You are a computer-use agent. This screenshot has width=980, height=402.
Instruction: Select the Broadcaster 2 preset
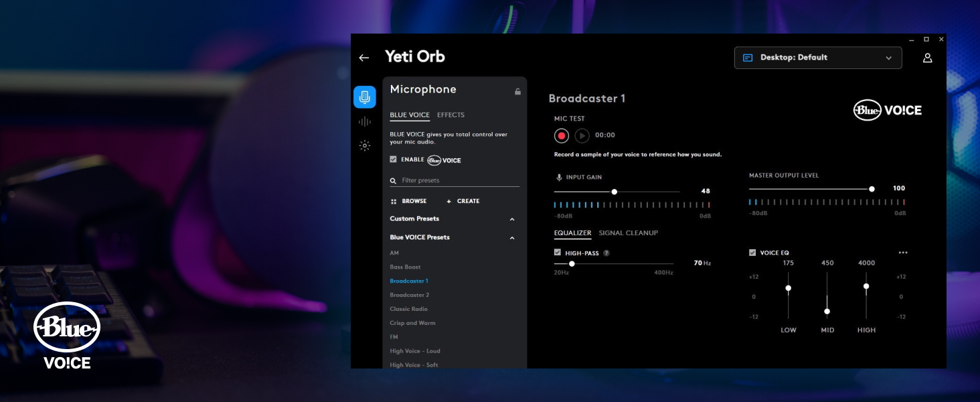[x=410, y=295]
